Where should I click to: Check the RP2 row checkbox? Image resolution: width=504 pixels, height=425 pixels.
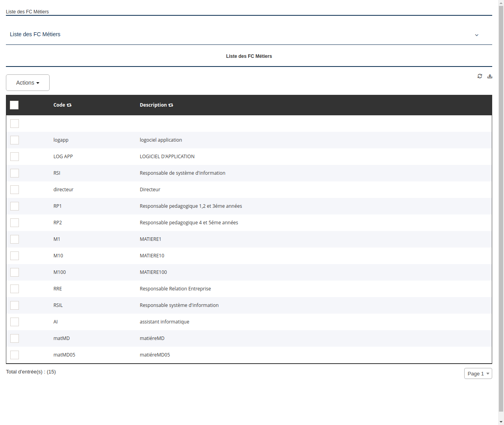click(15, 223)
